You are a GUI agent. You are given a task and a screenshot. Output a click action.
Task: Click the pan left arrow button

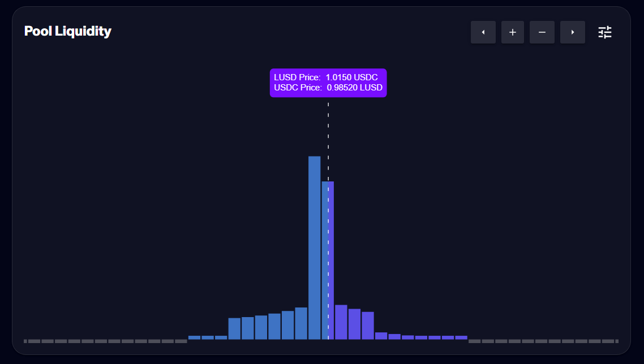(x=483, y=32)
